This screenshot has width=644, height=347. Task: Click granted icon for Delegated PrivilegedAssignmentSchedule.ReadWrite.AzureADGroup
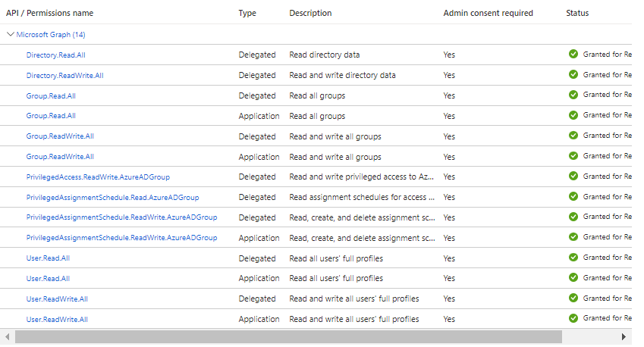pyautogui.click(x=573, y=217)
